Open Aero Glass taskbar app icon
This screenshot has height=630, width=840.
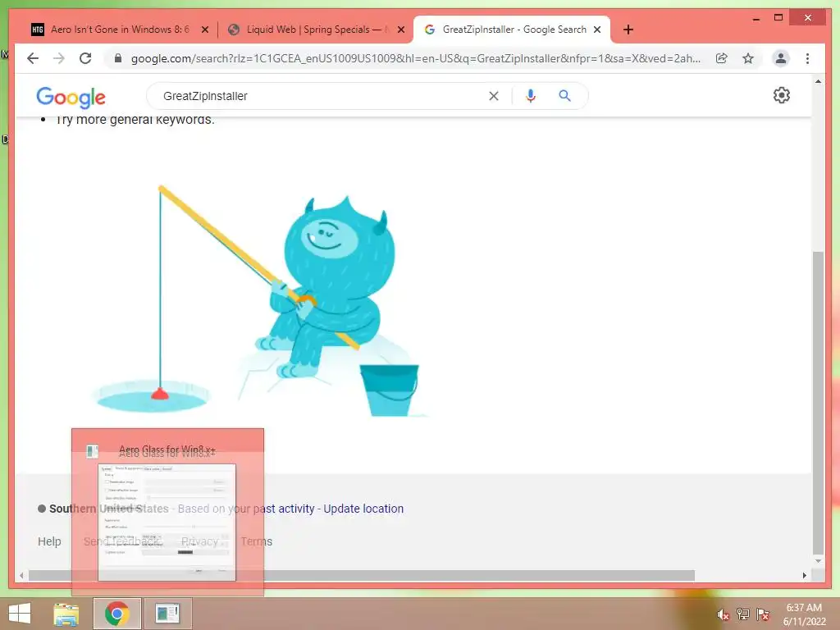tap(167, 614)
